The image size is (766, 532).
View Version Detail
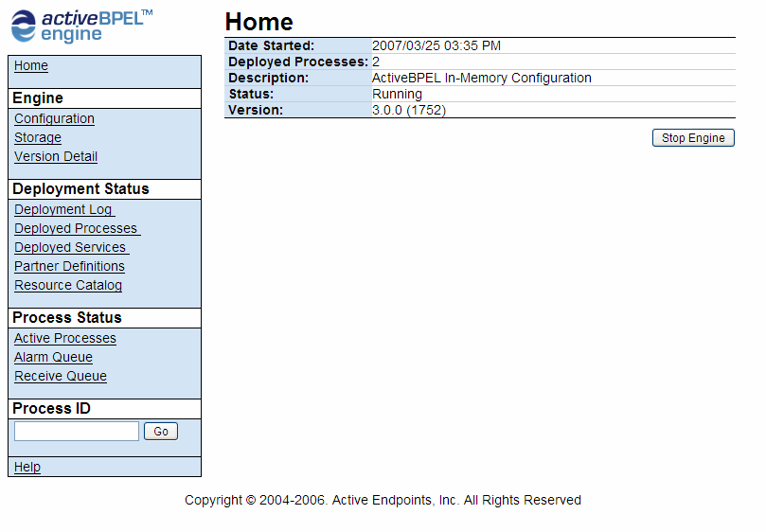(x=56, y=156)
